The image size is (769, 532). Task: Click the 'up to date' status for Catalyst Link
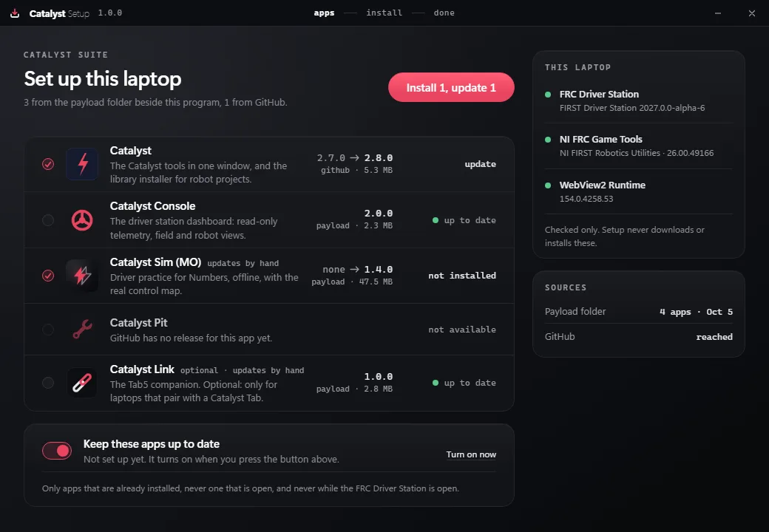pyautogui.click(x=464, y=383)
